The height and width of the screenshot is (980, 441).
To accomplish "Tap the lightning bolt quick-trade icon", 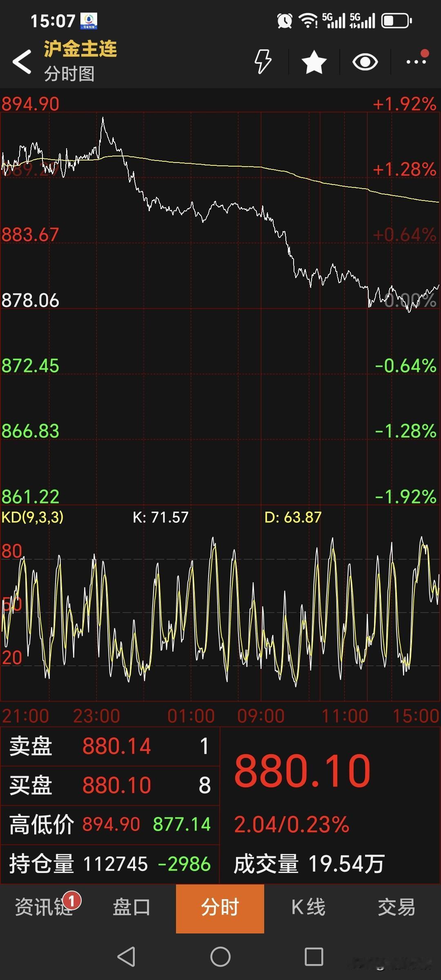I will tap(263, 62).
